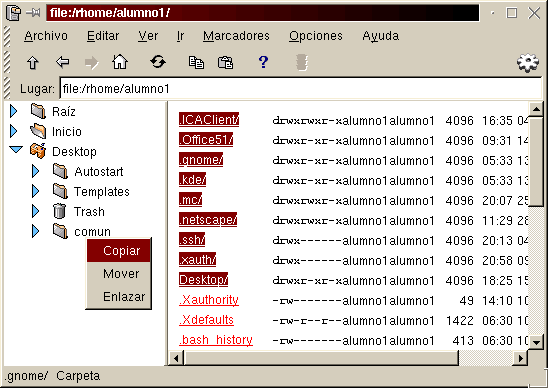
Task: Click the Templates folder icon
Action: pos(60,191)
